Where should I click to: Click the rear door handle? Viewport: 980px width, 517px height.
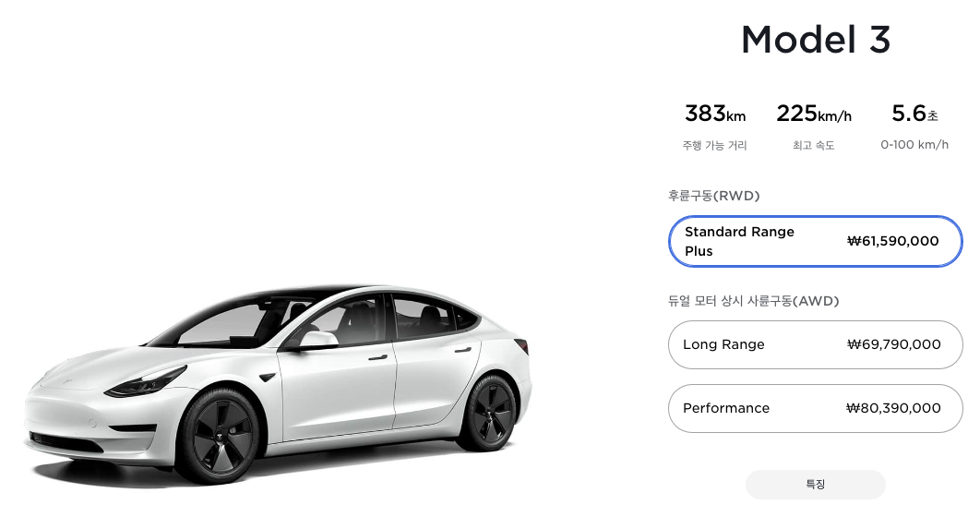click(462, 350)
